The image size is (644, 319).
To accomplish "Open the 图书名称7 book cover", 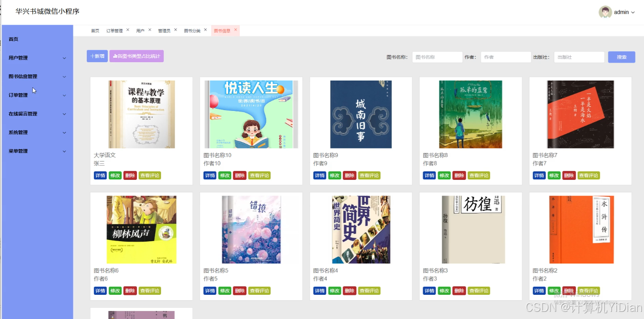I will coord(580,114).
